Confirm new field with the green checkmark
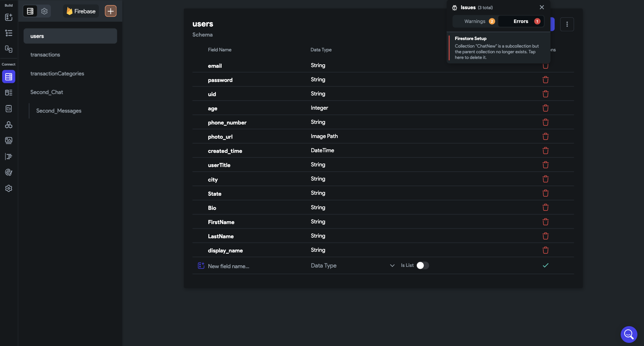This screenshot has height=346, width=644. coord(545,265)
